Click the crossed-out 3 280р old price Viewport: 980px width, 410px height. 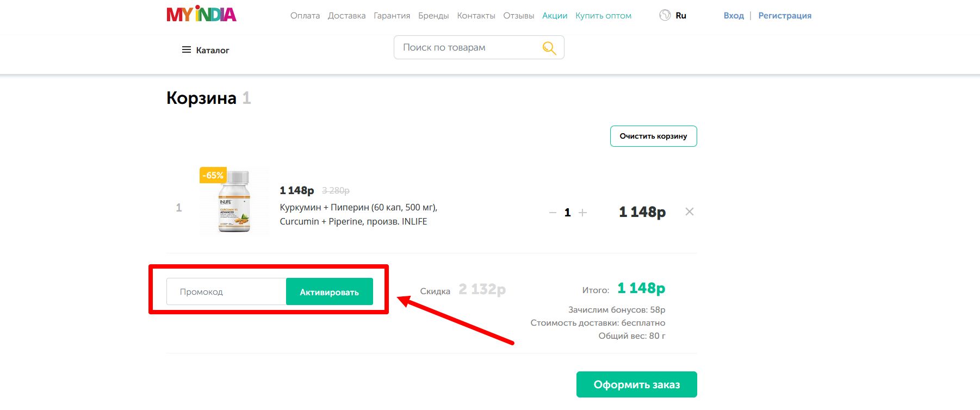tap(336, 191)
